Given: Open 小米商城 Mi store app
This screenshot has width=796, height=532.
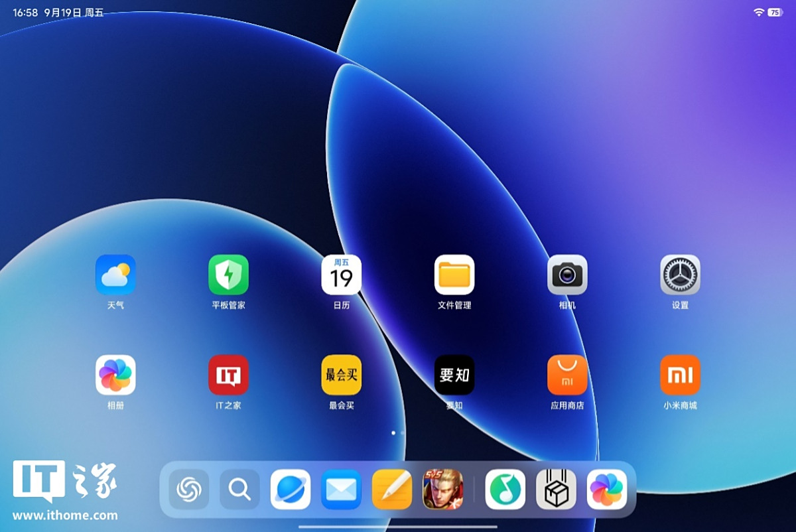Looking at the screenshot, I should point(680,375).
